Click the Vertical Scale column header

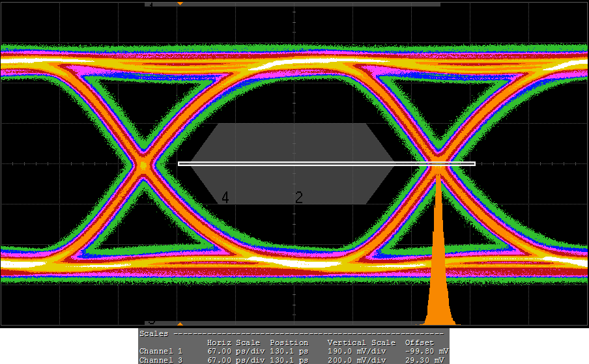coord(361,343)
